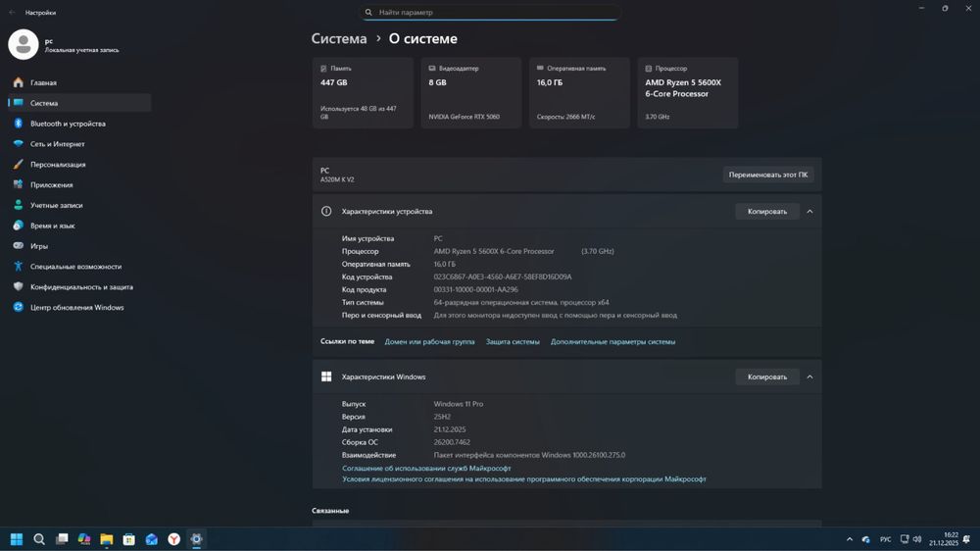The width and height of the screenshot is (980, 551).
Task: Click OS build 26200.7462 value
Action: click(x=452, y=442)
